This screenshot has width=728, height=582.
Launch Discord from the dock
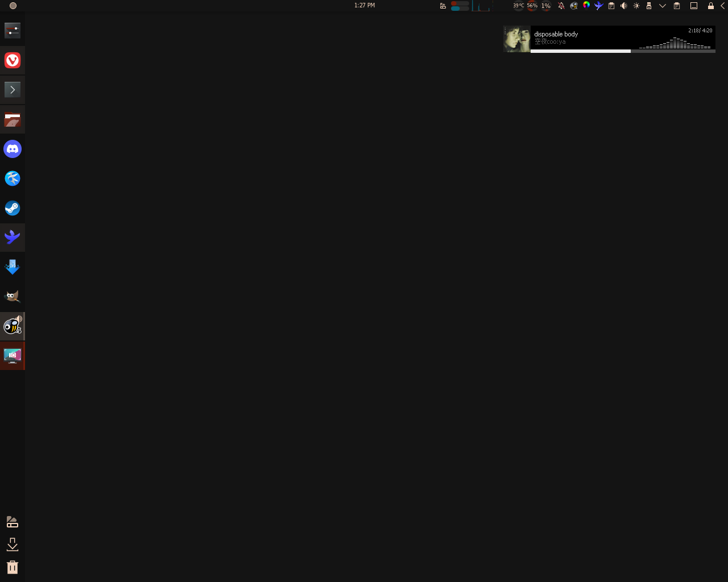(x=13, y=149)
